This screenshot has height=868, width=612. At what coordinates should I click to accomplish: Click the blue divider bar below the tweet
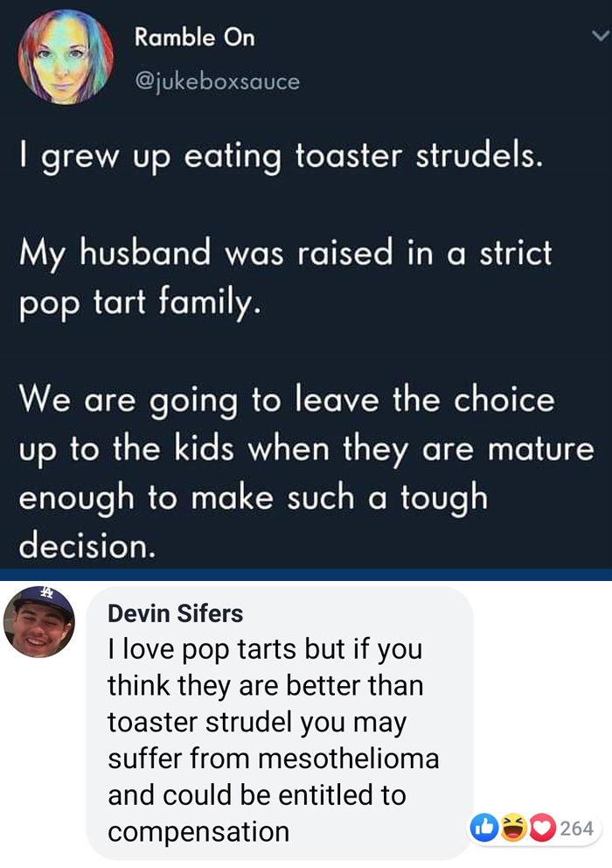[306, 575]
